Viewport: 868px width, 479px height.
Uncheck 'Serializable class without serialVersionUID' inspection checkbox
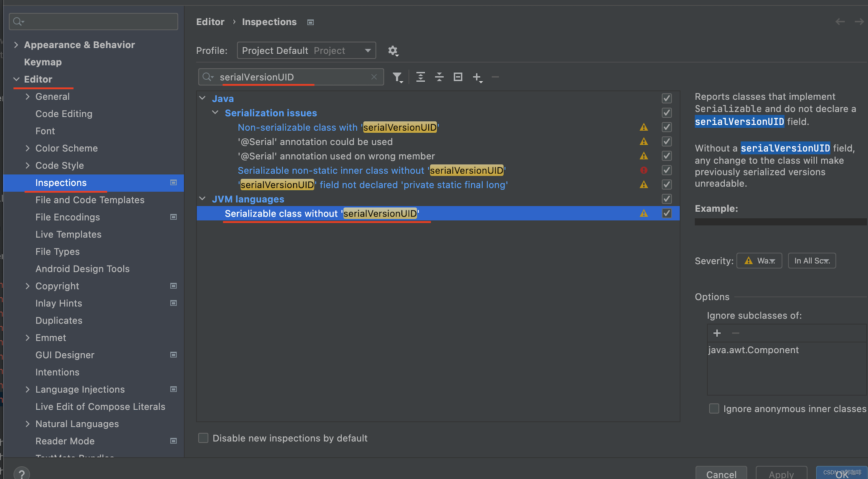(x=667, y=213)
